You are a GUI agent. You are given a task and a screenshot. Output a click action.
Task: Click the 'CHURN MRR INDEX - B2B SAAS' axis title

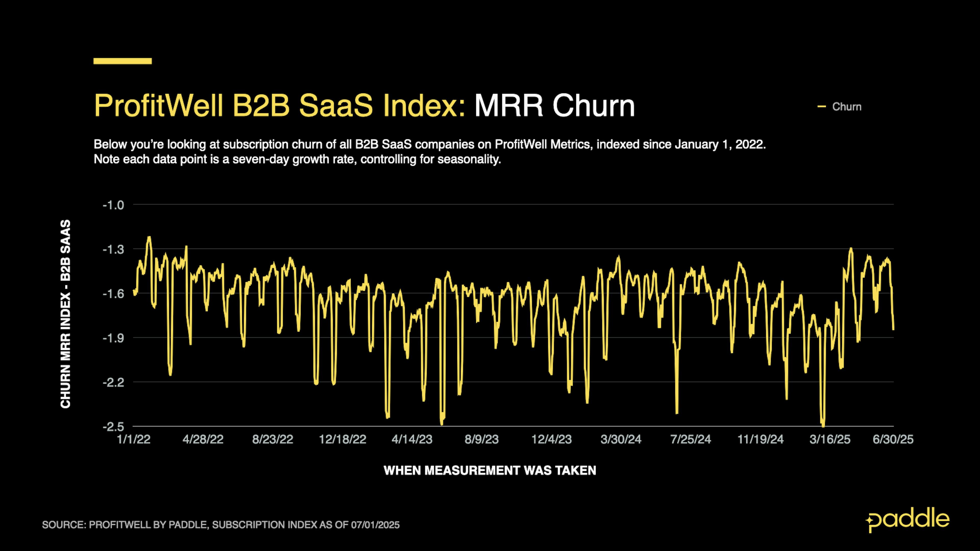(65, 314)
